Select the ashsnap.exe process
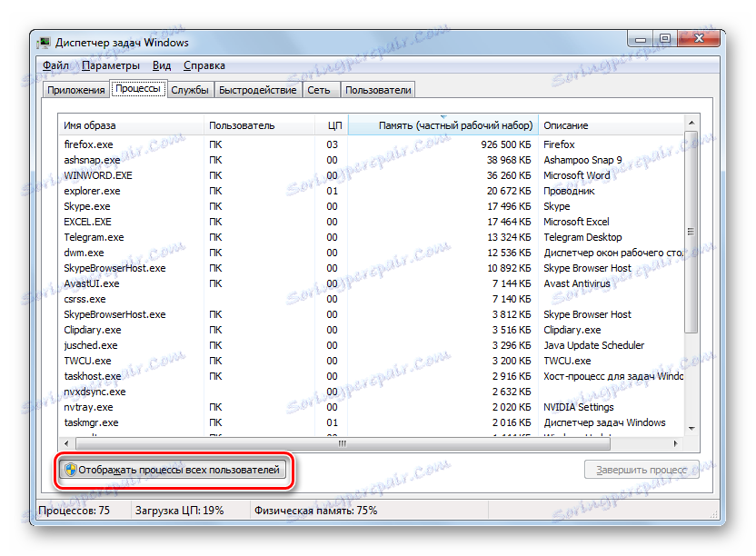 (x=372, y=160)
